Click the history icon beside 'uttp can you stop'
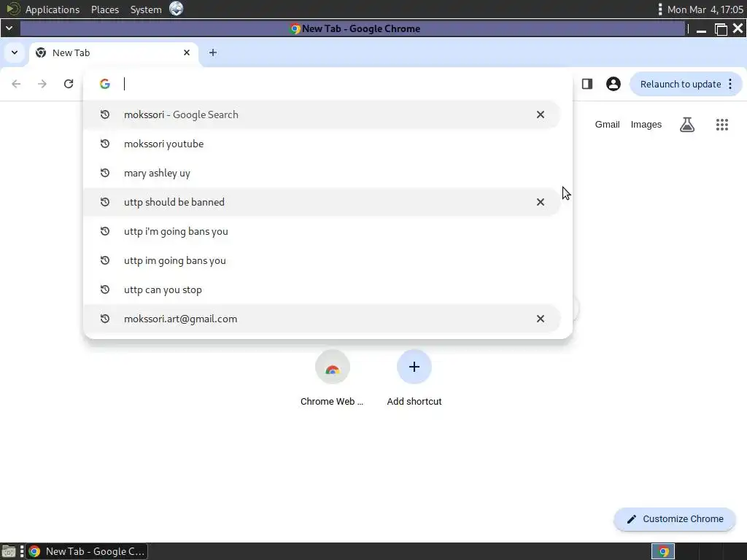Image resolution: width=747 pixels, height=560 pixels. [105, 289]
